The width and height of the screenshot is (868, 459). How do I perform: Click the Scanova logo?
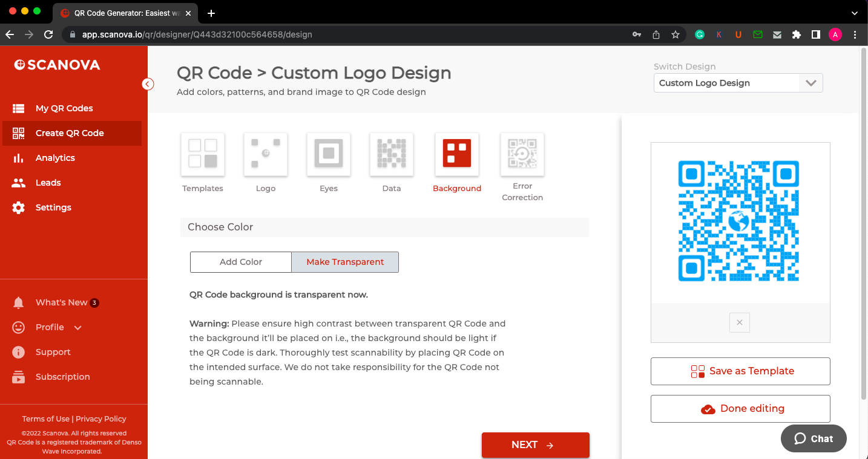point(57,64)
